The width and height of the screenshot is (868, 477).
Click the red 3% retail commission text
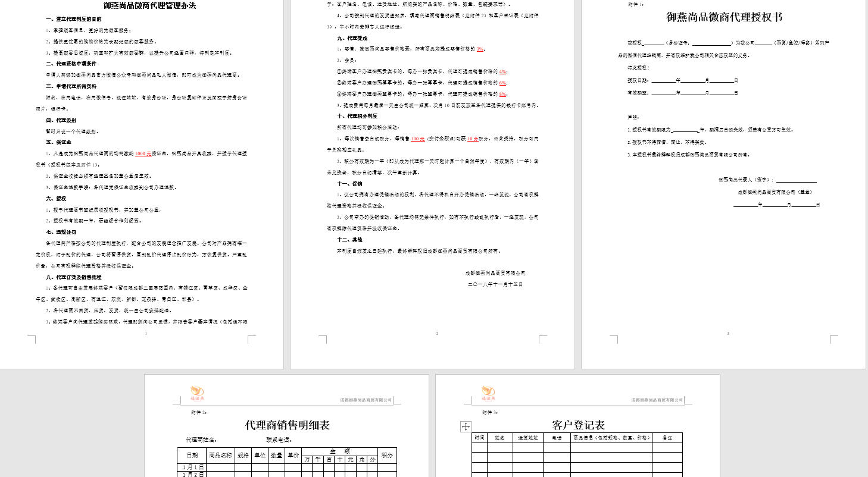click(x=480, y=49)
